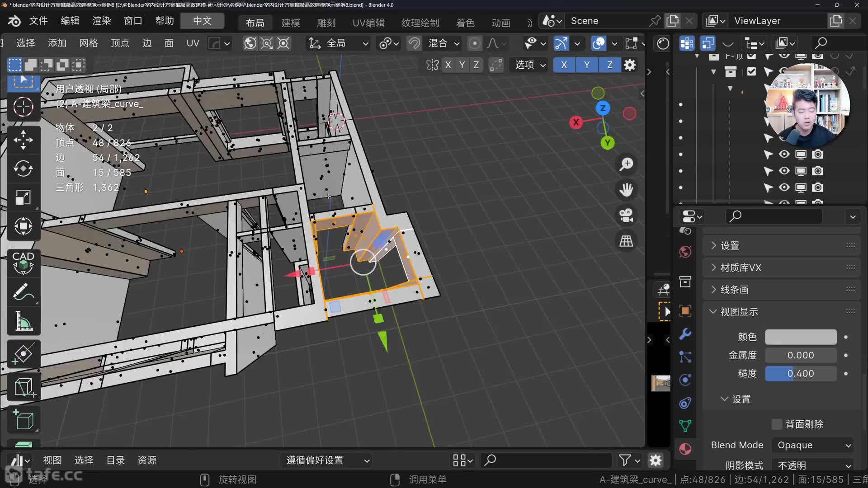868x488 pixels.
Task: Toggle eye visibility of outliner object
Action: (x=784, y=155)
